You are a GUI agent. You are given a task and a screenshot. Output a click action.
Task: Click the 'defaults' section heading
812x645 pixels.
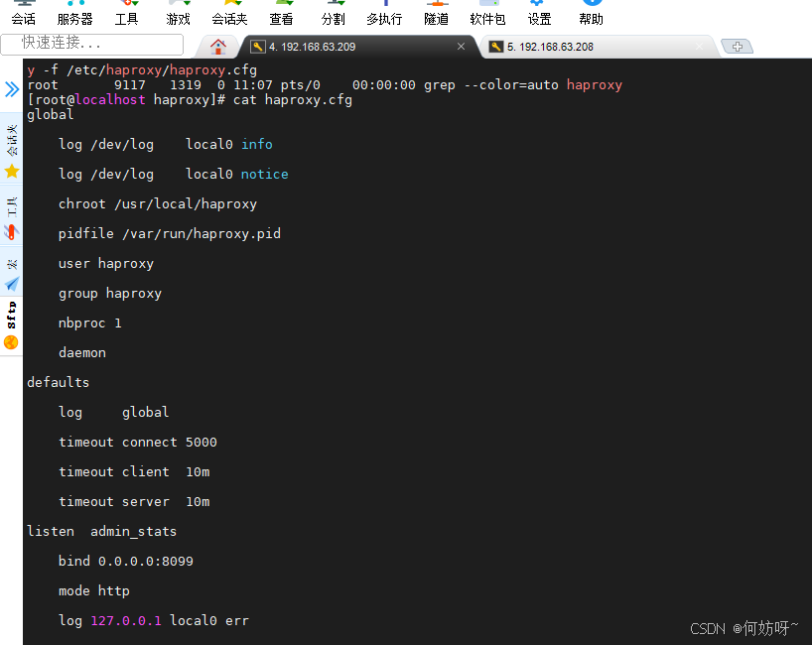pyautogui.click(x=58, y=382)
